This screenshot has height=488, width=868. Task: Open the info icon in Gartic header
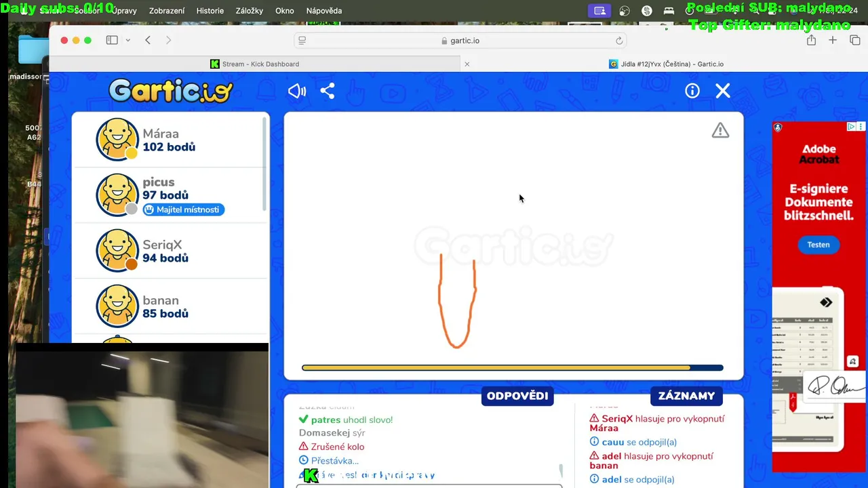pos(692,91)
